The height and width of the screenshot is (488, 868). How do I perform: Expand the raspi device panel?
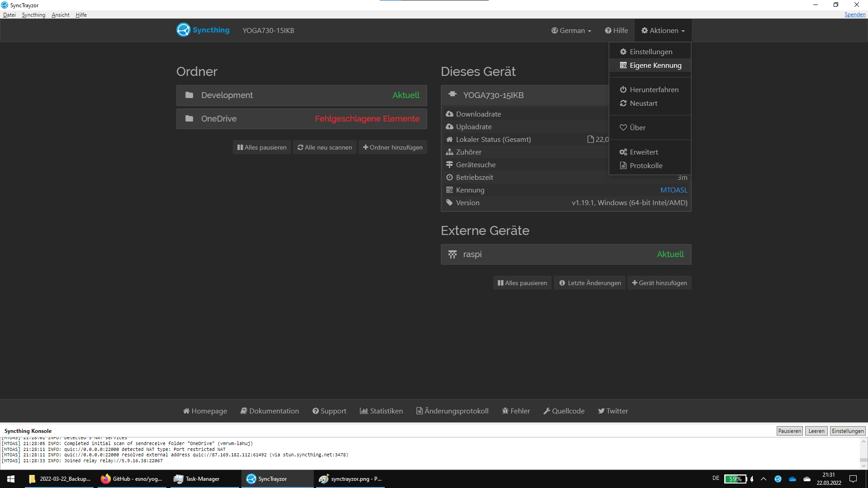566,254
